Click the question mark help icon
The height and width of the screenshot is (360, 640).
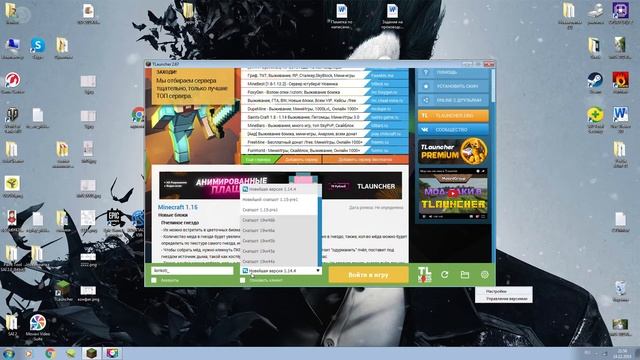click(426, 72)
